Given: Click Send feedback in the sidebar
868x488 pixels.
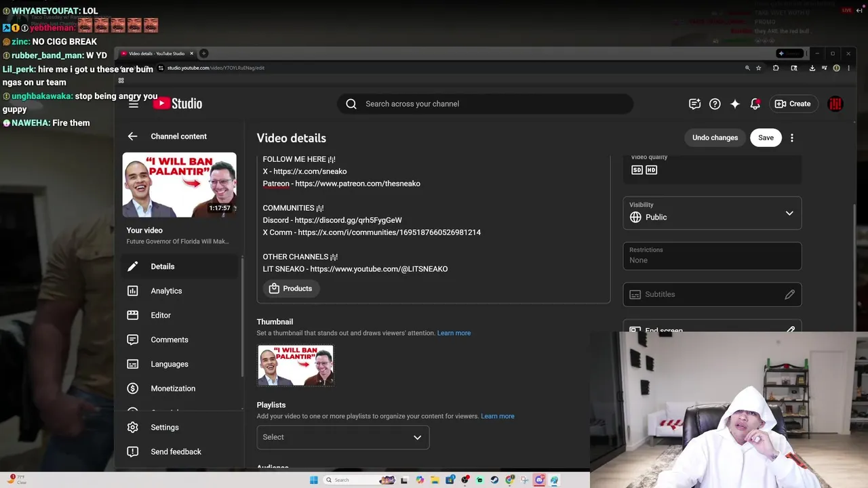Looking at the screenshot, I should coord(181,451).
